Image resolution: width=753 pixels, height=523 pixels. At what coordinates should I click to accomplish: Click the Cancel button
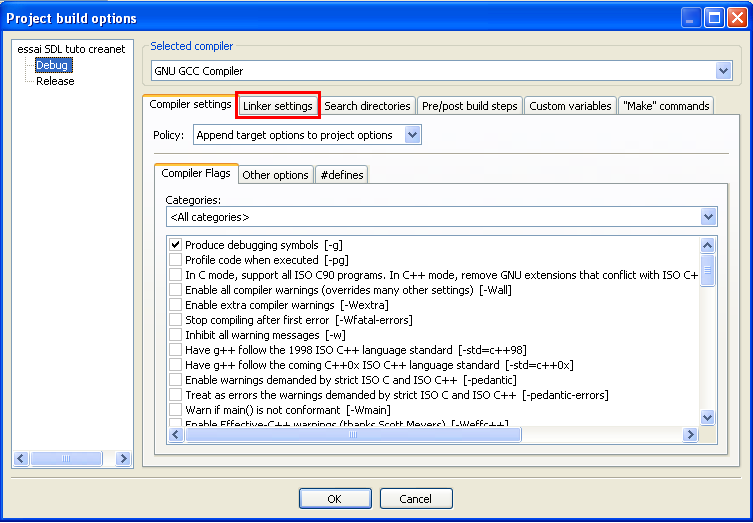coord(416,499)
